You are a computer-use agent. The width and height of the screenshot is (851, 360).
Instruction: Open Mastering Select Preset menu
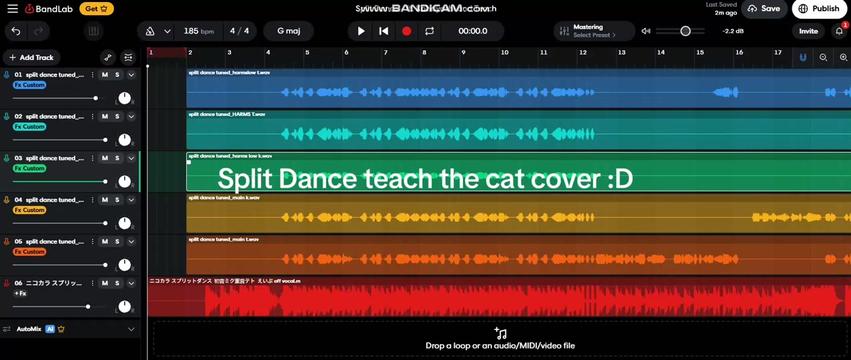pyautogui.click(x=594, y=31)
